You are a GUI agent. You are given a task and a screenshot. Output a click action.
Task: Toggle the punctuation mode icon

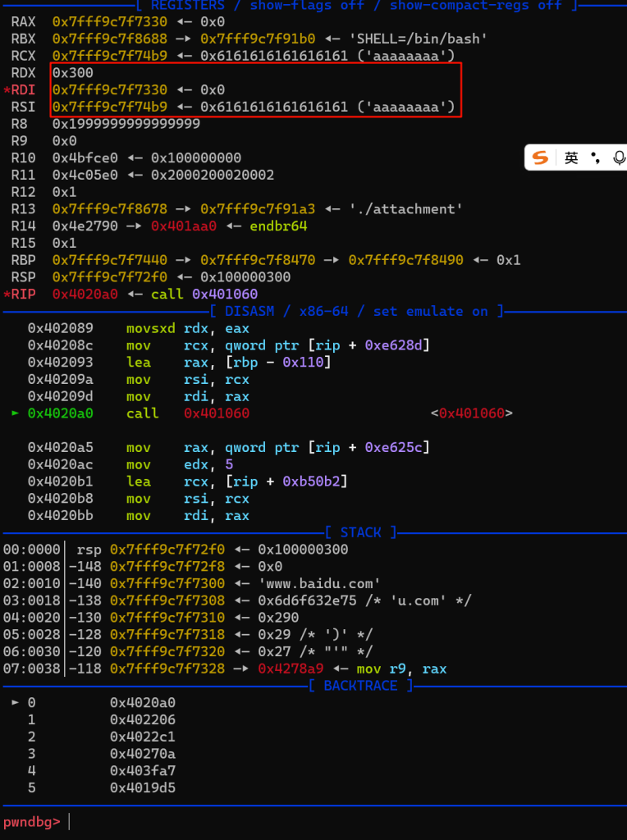595,157
